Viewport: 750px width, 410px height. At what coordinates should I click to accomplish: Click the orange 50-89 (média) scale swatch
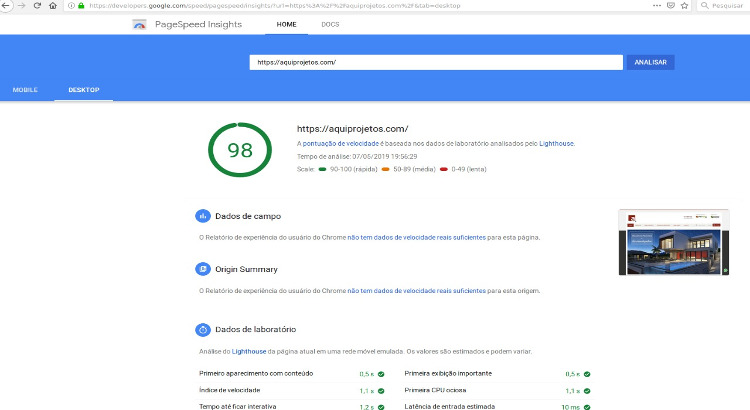click(386, 169)
